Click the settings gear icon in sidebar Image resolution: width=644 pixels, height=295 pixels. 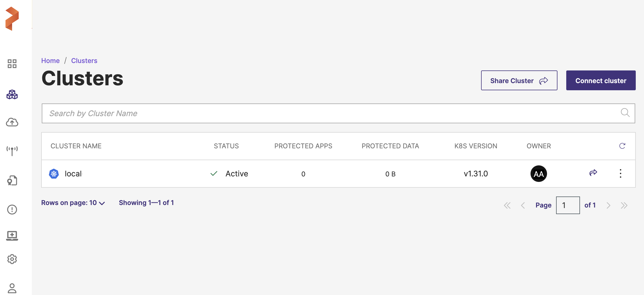[12, 259]
